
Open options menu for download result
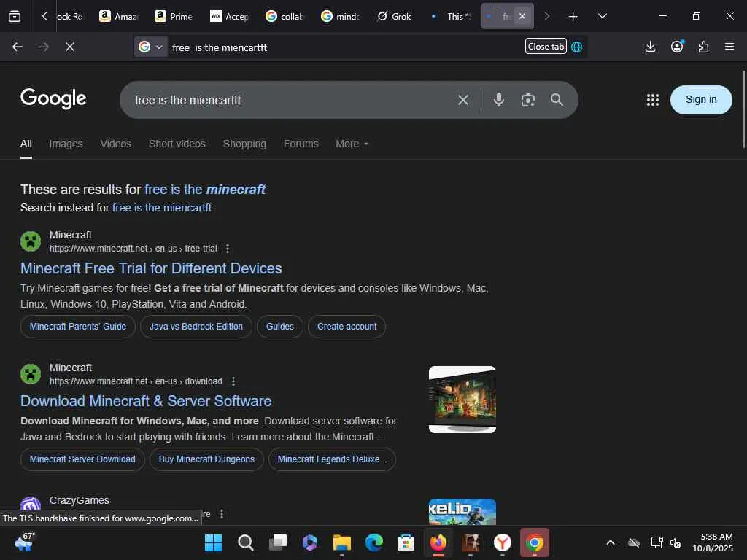pos(233,381)
